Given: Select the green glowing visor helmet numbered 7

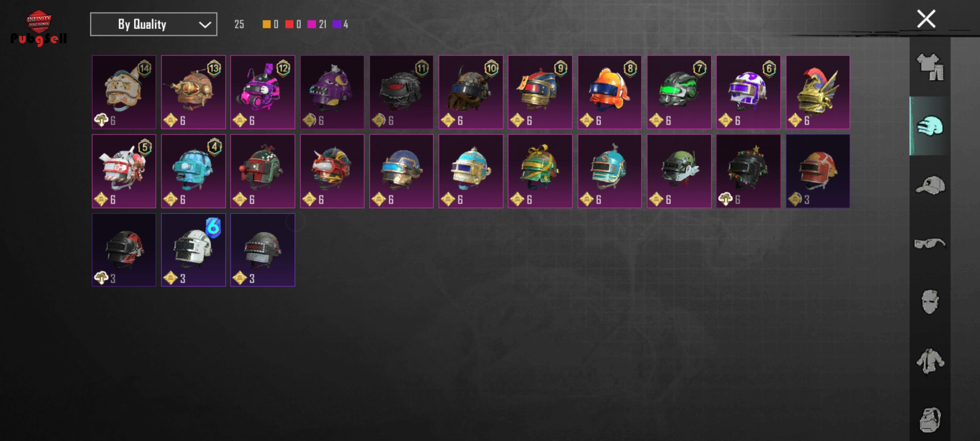Looking at the screenshot, I should click(679, 92).
